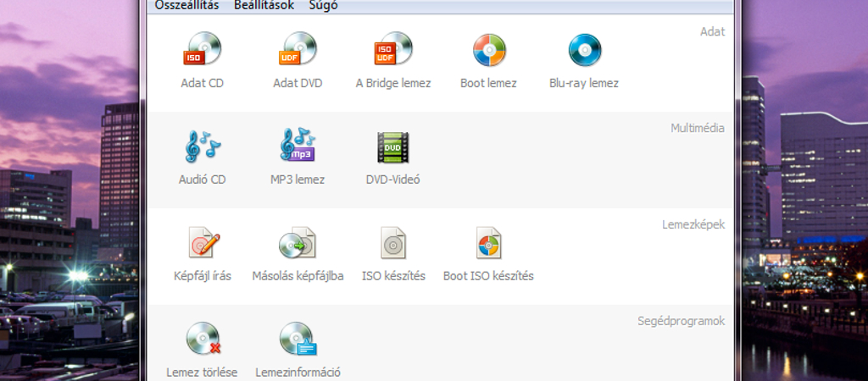The width and height of the screenshot is (868, 381).
Task: Click the Boot lemez label
Action: [488, 84]
